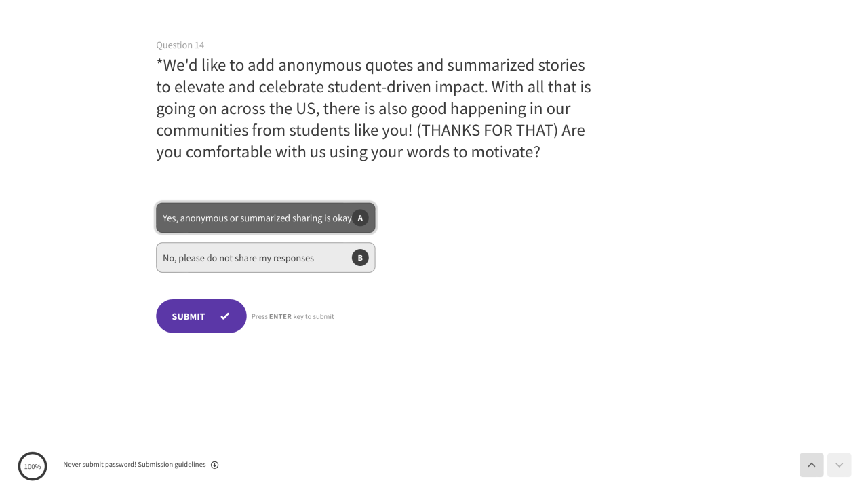This screenshot has height=494, width=868.
Task: Open the Submission guidelines link
Action: coord(172,465)
